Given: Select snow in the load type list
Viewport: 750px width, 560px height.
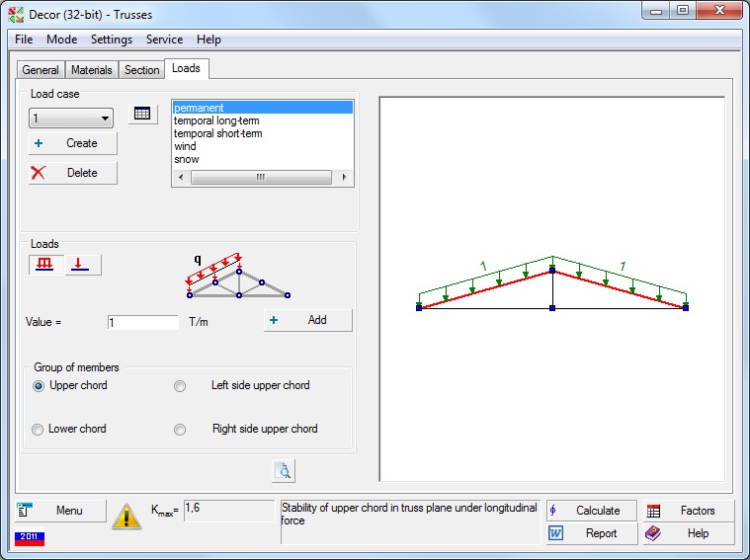Looking at the screenshot, I should (x=187, y=159).
